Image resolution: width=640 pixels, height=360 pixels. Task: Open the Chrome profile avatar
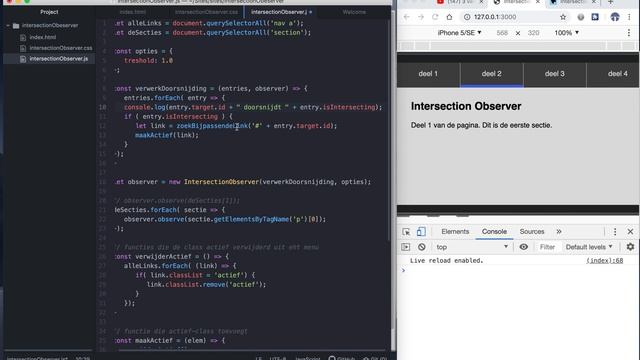[x=615, y=17]
